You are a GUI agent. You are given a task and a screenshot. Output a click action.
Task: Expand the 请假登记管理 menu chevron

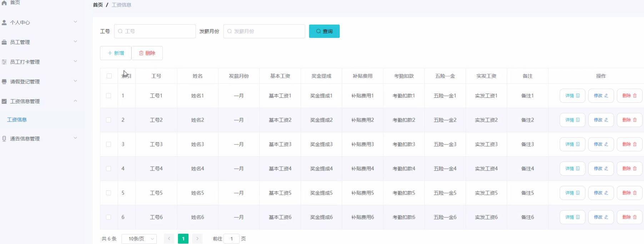pos(75,81)
